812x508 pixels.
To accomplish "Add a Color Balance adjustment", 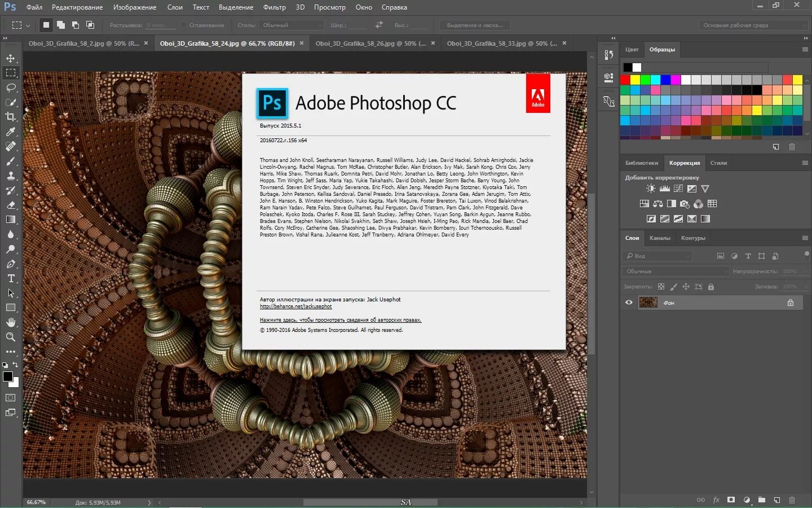I will (x=658, y=204).
